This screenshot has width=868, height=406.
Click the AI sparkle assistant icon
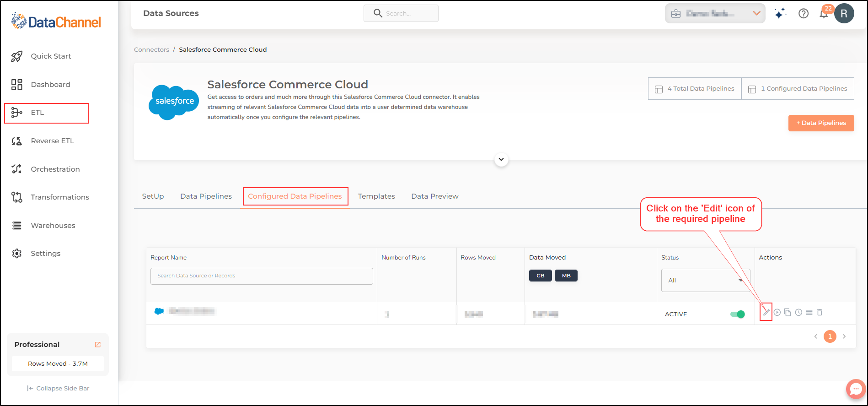tap(780, 13)
